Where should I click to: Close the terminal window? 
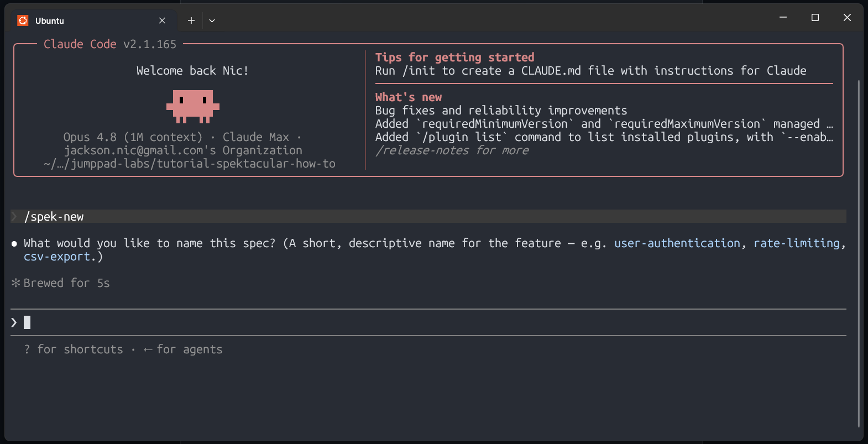pyautogui.click(x=847, y=18)
